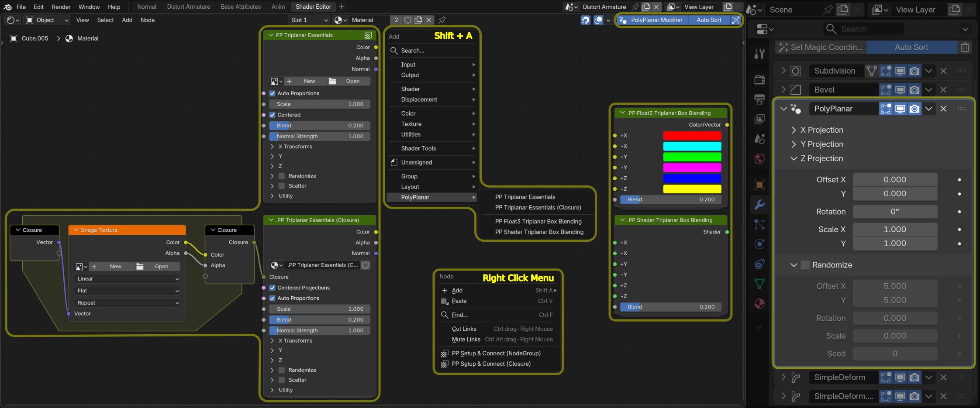Select PP Float3 Triplanar Box Blending entry

(538, 221)
